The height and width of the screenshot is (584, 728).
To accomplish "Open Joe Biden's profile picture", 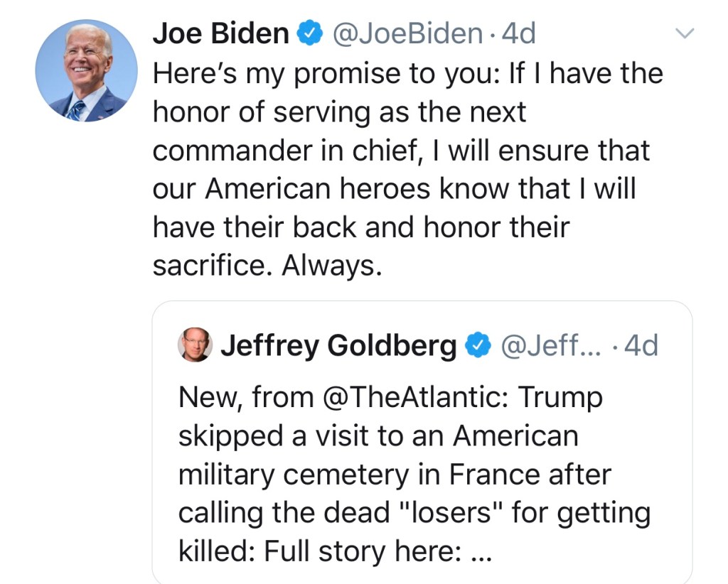I will (x=86, y=70).
